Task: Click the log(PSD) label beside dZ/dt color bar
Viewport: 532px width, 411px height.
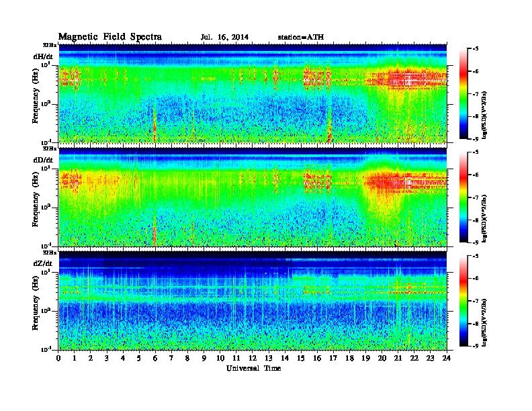Action: [x=485, y=322]
